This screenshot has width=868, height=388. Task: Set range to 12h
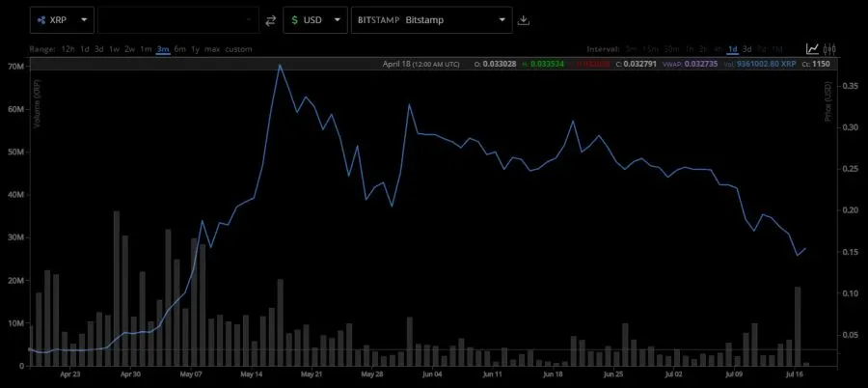click(68, 48)
